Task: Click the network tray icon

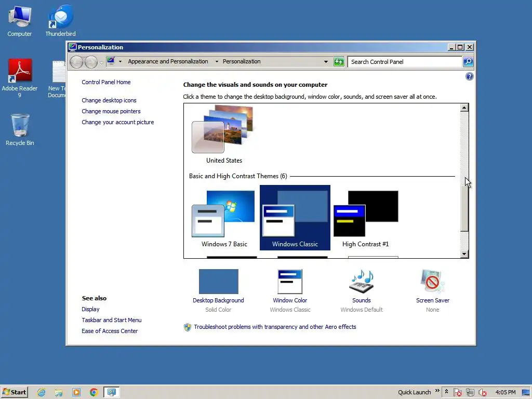Action: click(470, 393)
